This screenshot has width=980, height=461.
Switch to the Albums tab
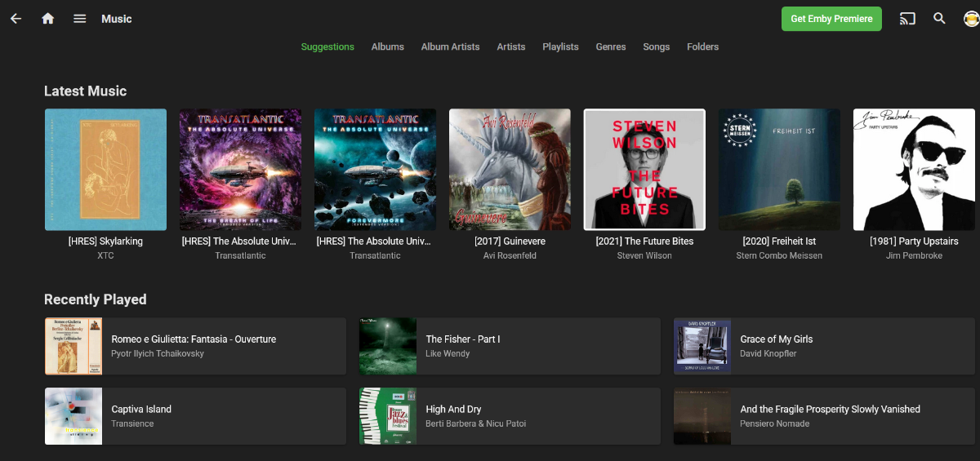(387, 47)
